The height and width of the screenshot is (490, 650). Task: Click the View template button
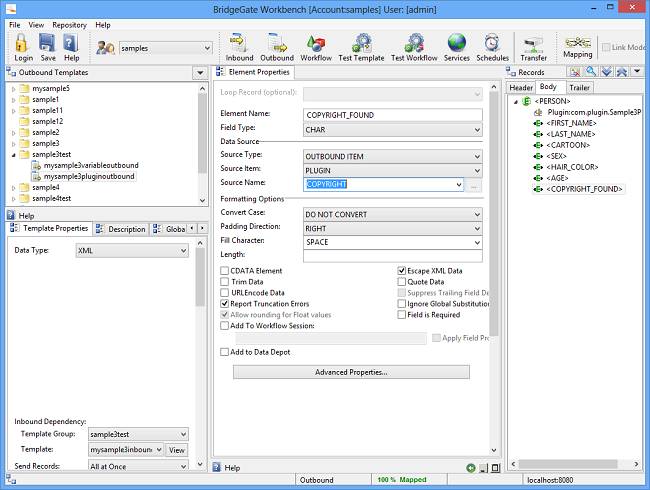177,450
